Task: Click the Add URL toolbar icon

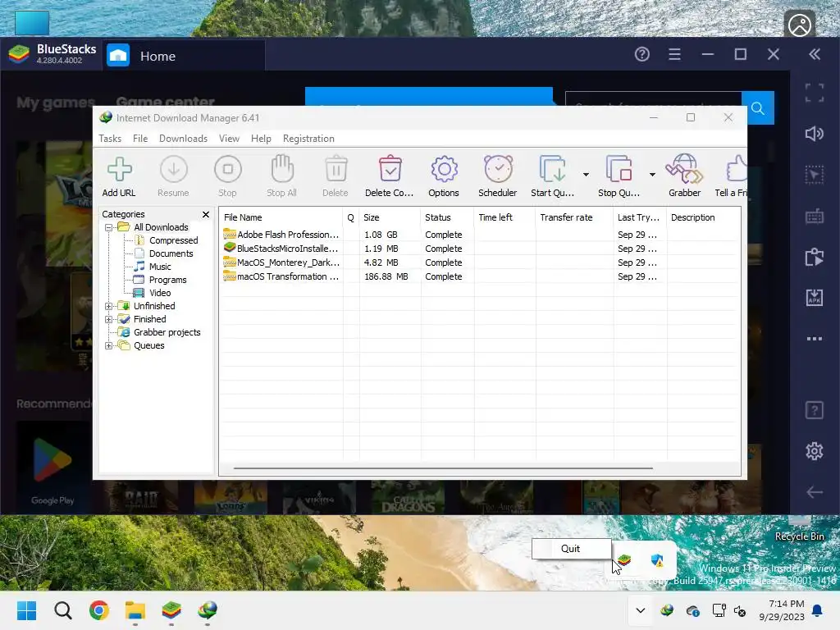Action: [119, 169]
